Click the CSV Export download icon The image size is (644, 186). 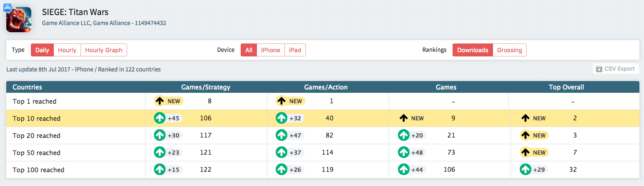click(x=599, y=69)
